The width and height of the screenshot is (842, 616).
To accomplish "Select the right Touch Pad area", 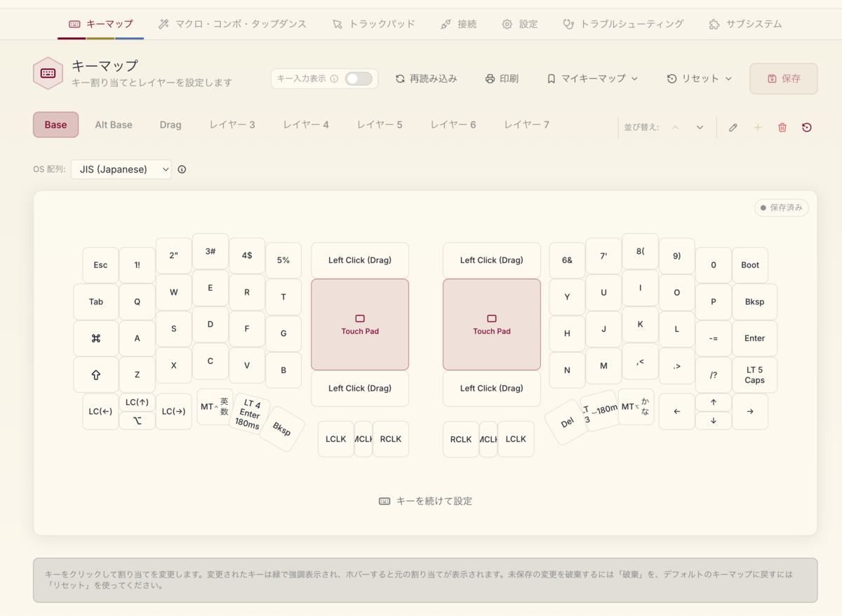I will (492, 324).
